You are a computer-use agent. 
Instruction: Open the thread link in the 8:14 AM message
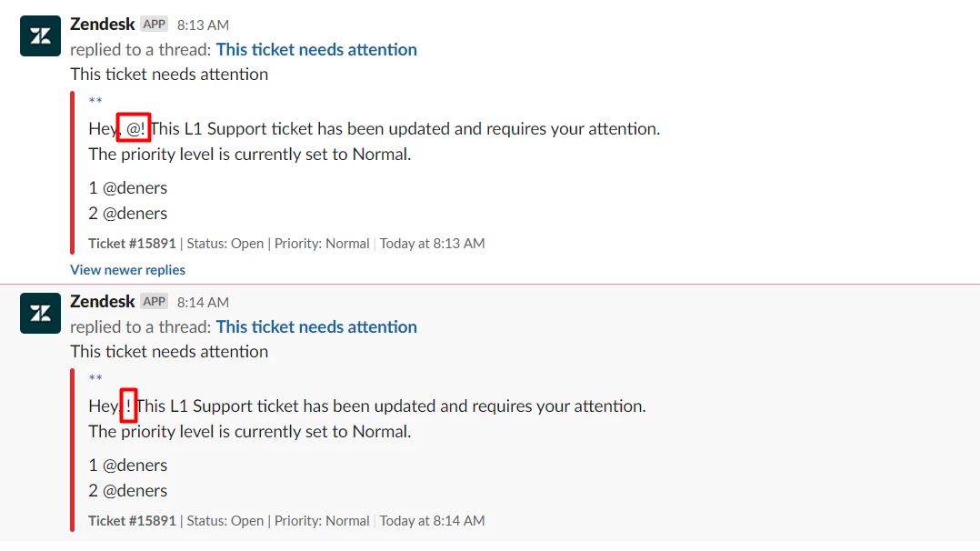[x=316, y=327]
